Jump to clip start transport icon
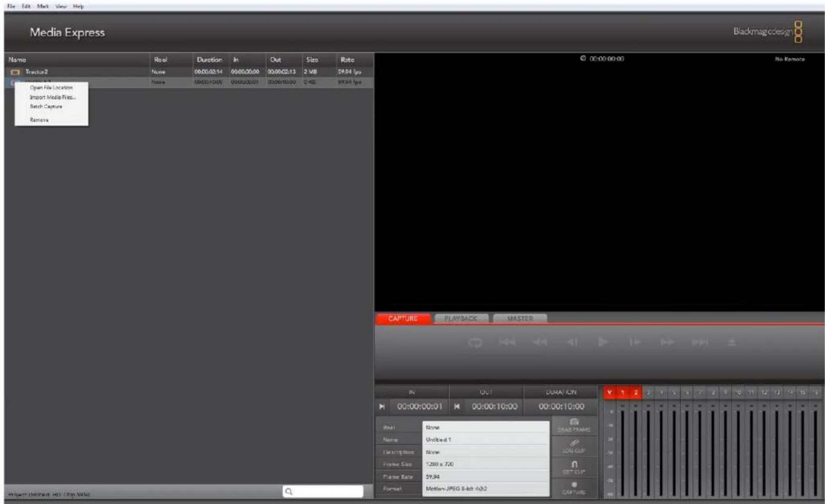This screenshot has height=504, width=825. [507, 342]
